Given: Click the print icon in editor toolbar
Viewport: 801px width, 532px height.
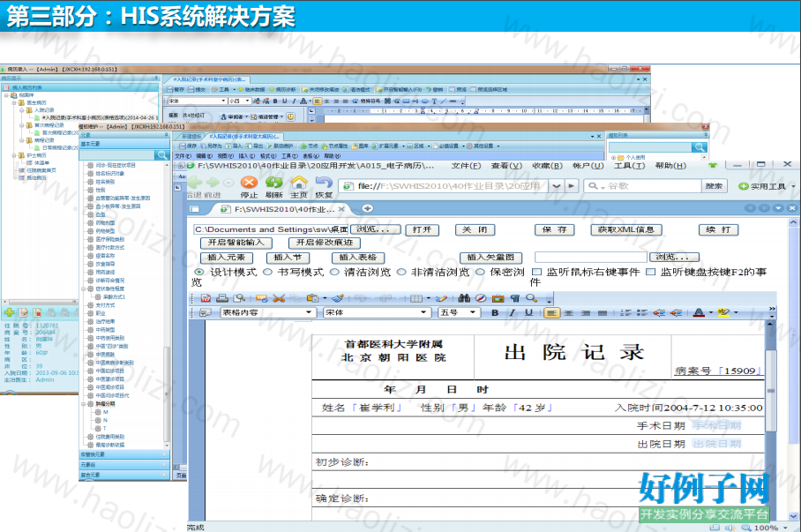Looking at the screenshot, I should tap(222, 298).
